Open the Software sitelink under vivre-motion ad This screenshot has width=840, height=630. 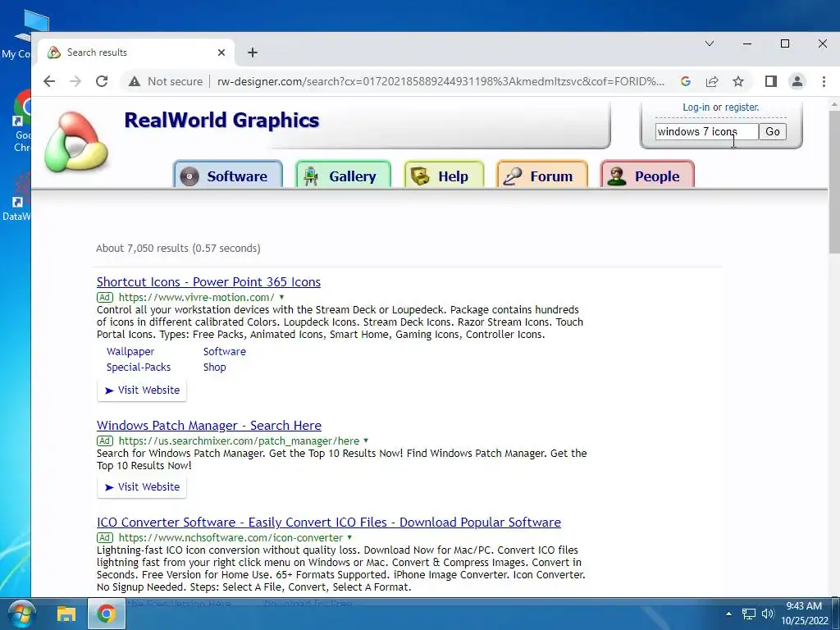225,352
